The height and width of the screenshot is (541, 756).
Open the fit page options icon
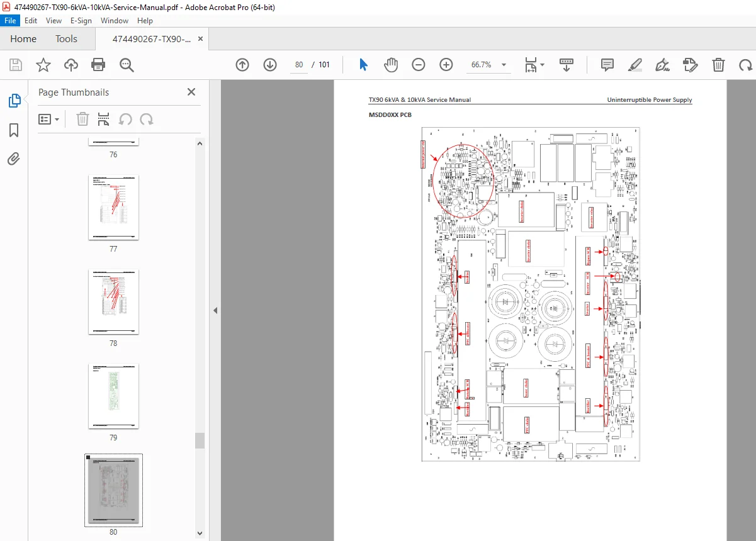coord(531,65)
